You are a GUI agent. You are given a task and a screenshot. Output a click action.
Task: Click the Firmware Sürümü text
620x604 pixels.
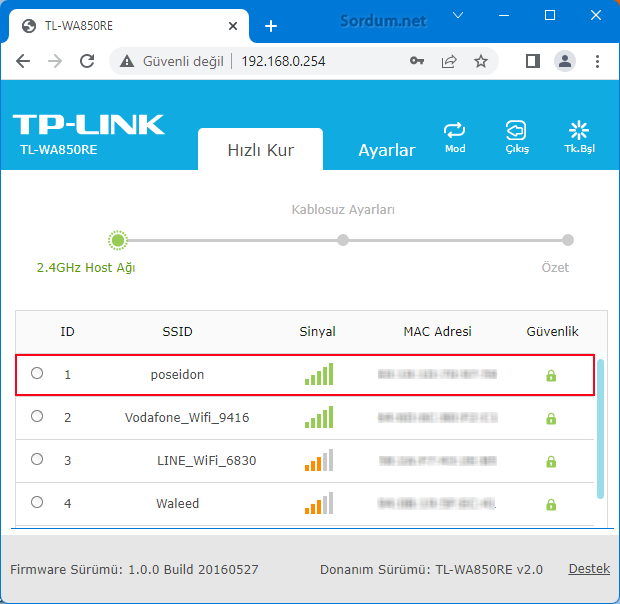(x=134, y=570)
